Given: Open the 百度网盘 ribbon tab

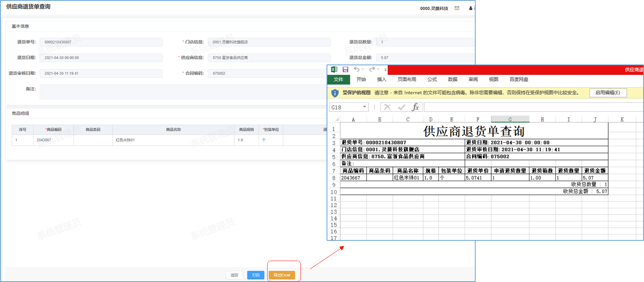Looking at the screenshot, I should (x=518, y=80).
